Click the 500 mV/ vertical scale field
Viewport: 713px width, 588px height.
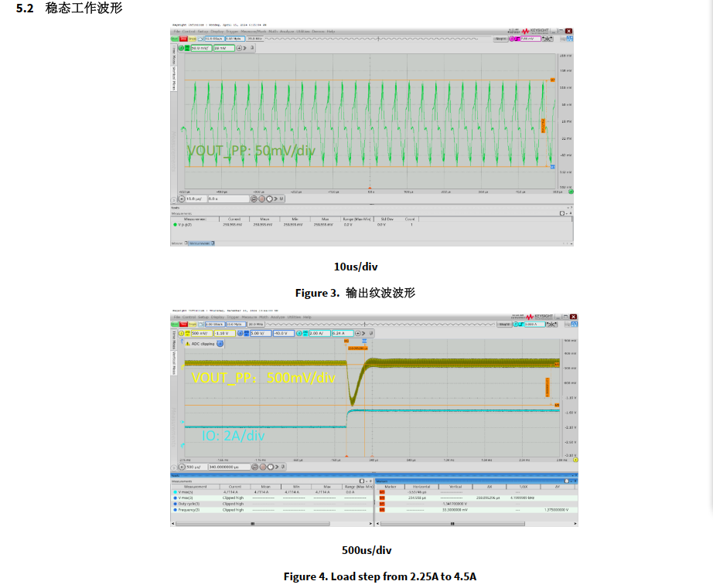coord(201,334)
